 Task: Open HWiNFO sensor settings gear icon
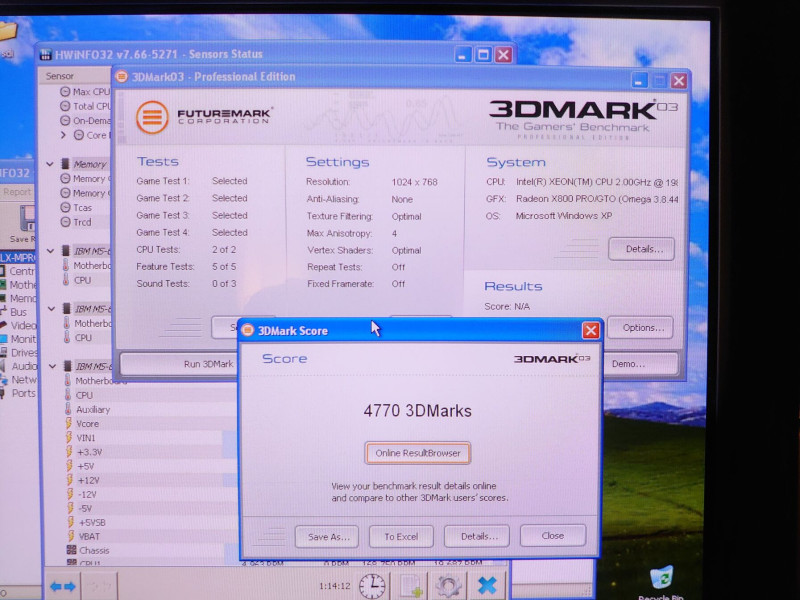tap(449, 586)
